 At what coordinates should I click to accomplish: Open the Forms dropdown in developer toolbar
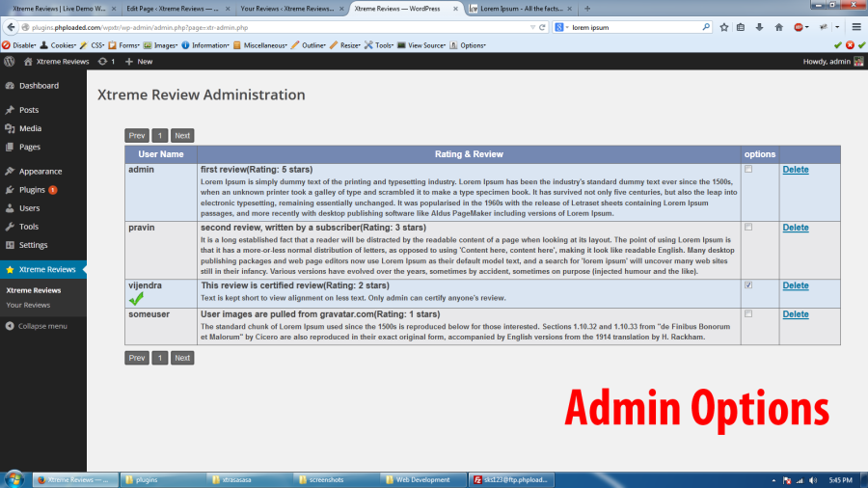(124, 45)
